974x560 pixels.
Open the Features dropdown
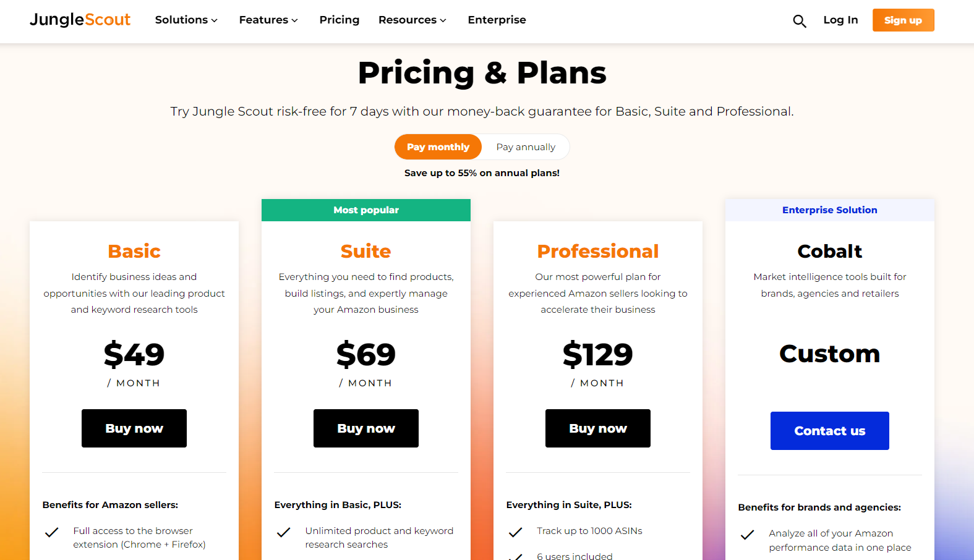click(x=268, y=20)
